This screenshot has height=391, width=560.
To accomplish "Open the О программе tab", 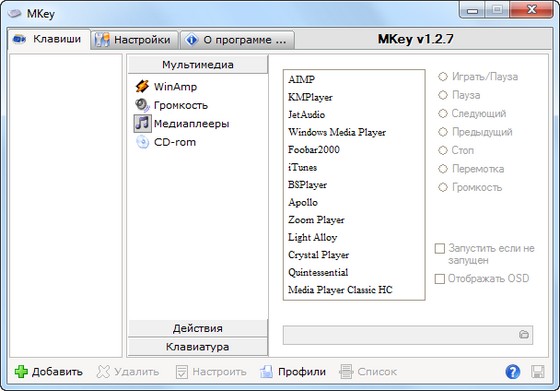I will click(238, 40).
